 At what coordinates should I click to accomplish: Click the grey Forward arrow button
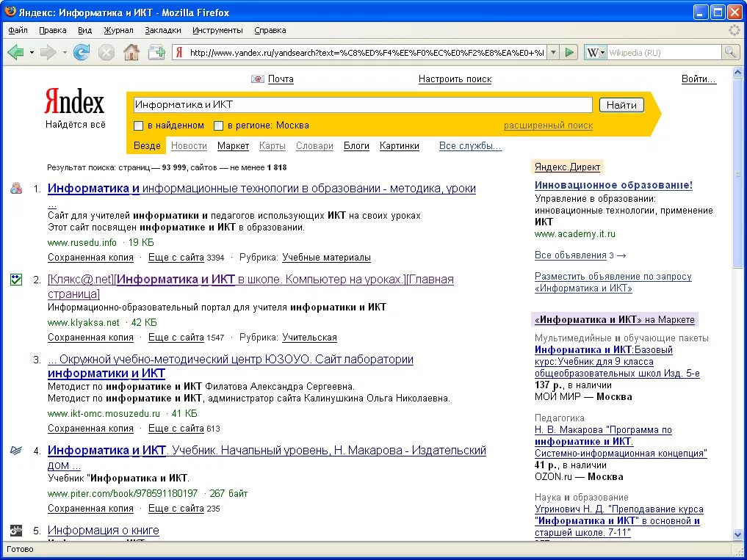[48, 52]
